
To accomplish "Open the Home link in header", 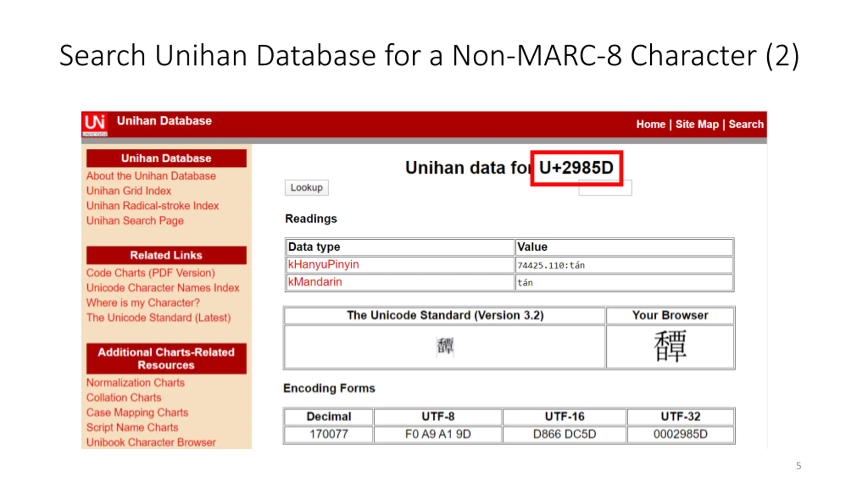I will coord(650,124).
